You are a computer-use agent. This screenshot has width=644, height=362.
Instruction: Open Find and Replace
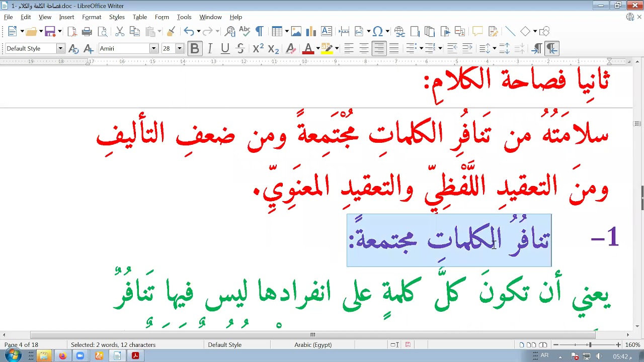coord(230,32)
